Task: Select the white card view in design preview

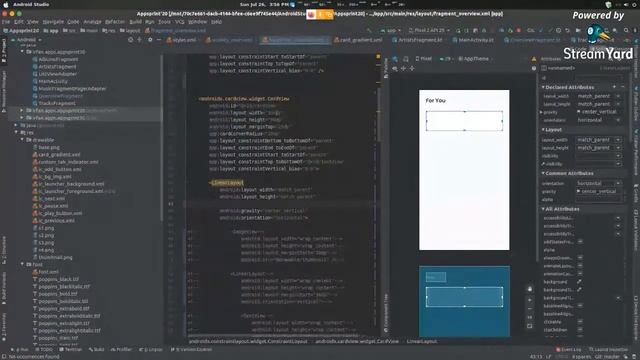Action: [x=464, y=121]
